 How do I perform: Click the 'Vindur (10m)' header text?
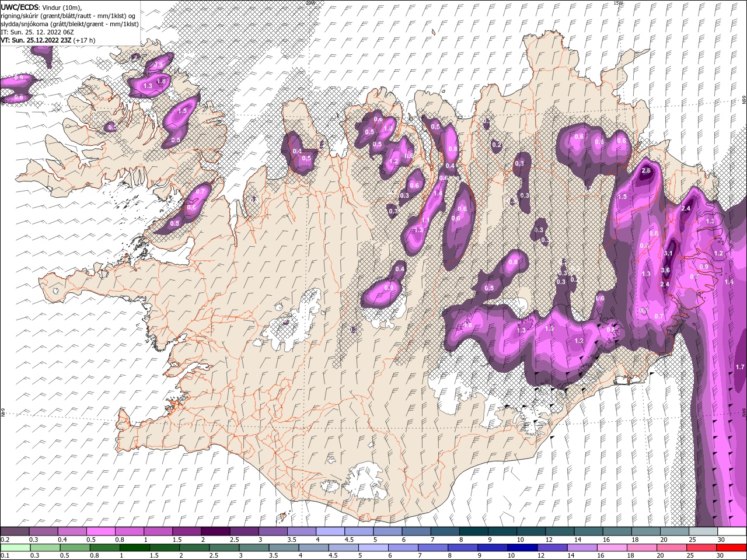[62, 7]
